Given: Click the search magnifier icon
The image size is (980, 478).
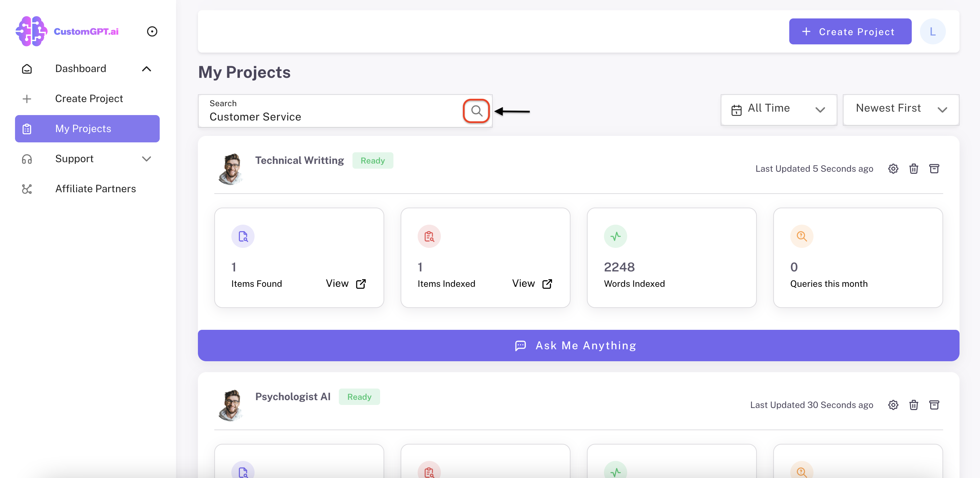Looking at the screenshot, I should click(476, 111).
